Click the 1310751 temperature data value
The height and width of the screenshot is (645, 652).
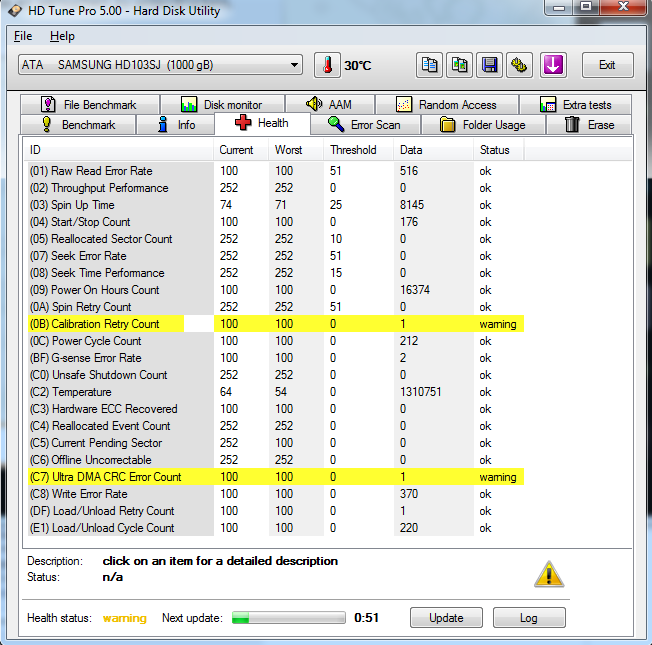tap(420, 392)
